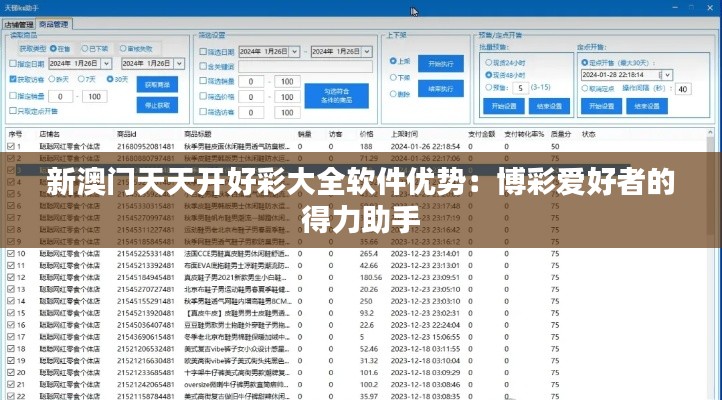Switch to the 商品管理 tab
722x400 pixels.
(x=54, y=24)
